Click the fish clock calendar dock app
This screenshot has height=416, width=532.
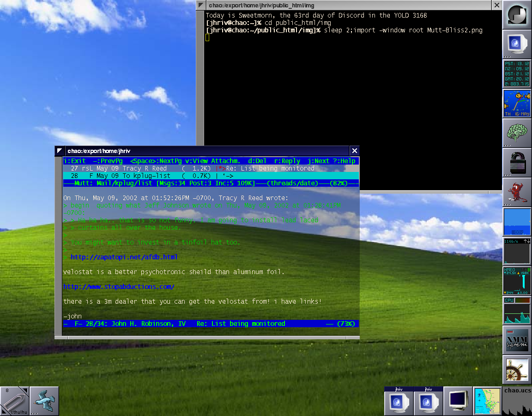click(x=517, y=103)
